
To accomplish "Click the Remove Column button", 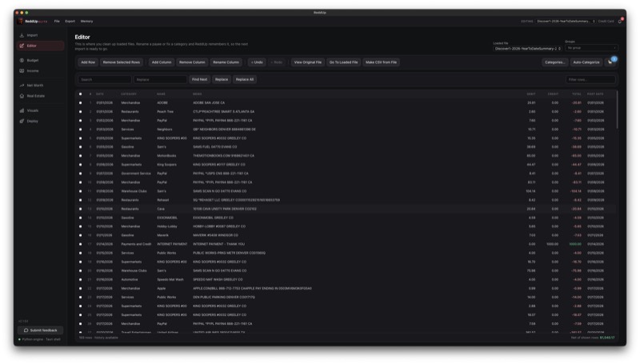I will point(192,62).
